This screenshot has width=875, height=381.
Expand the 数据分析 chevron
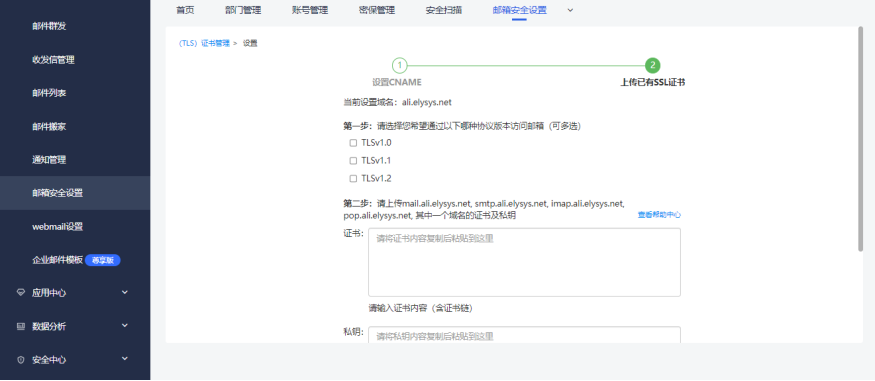(124, 325)
